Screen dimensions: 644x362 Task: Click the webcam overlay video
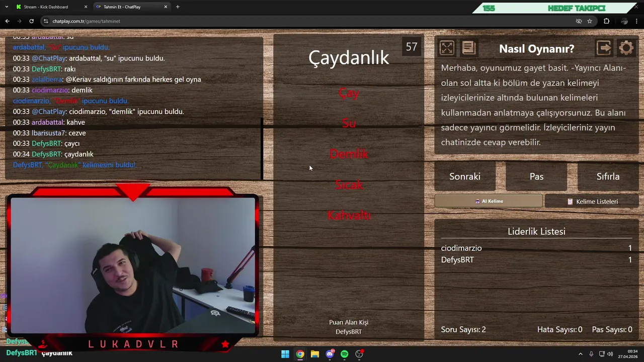click(133, 265)
